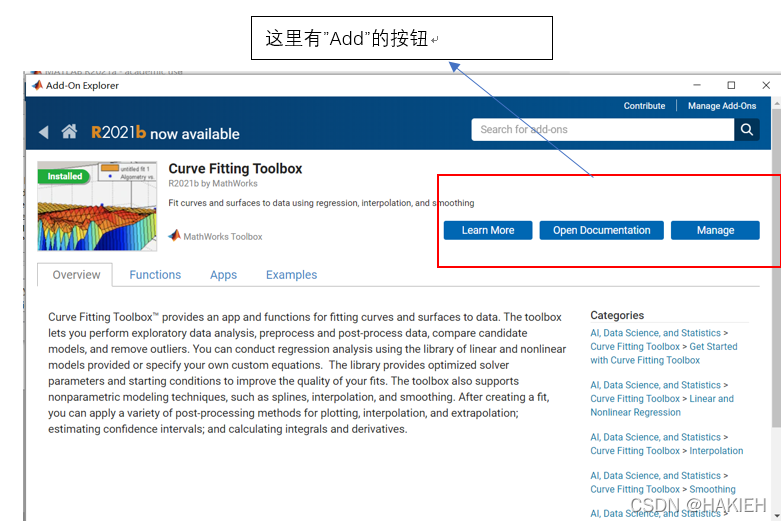Switch to the Examples tab

291,275
